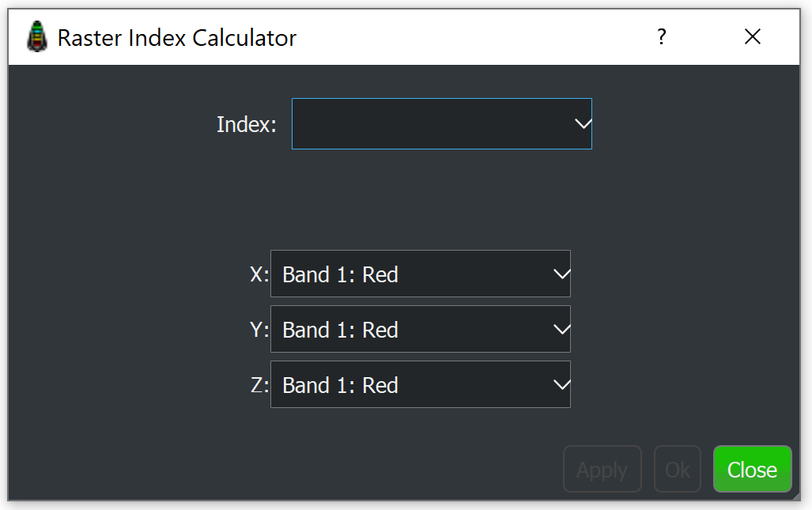812x510 pixels.
Task: Click the chevron on the X band dropdown
Action: click(x=561, y=274)
